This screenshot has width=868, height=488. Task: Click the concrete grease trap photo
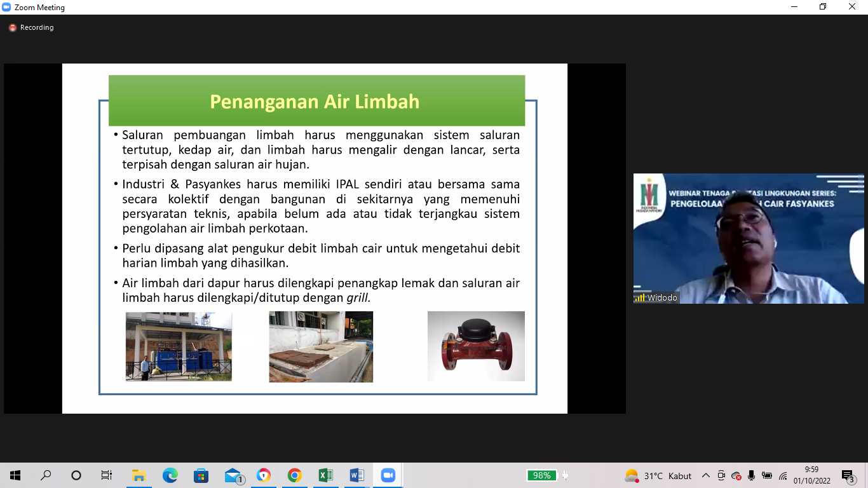[x=321, y=347]
